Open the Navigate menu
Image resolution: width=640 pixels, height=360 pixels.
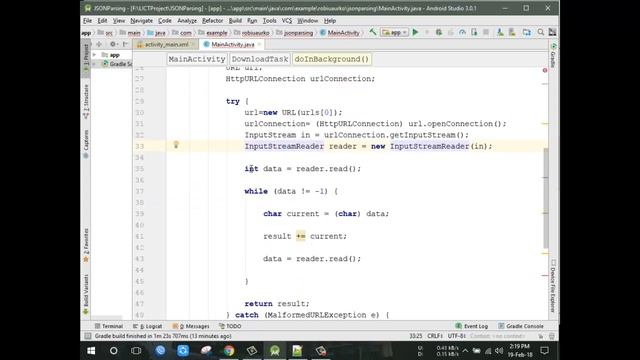141,20
